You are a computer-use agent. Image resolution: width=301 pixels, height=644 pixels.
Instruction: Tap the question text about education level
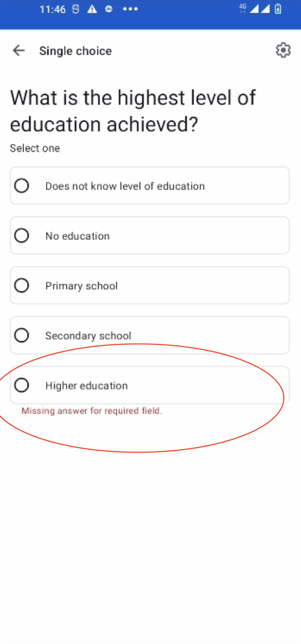coord(133,110)
